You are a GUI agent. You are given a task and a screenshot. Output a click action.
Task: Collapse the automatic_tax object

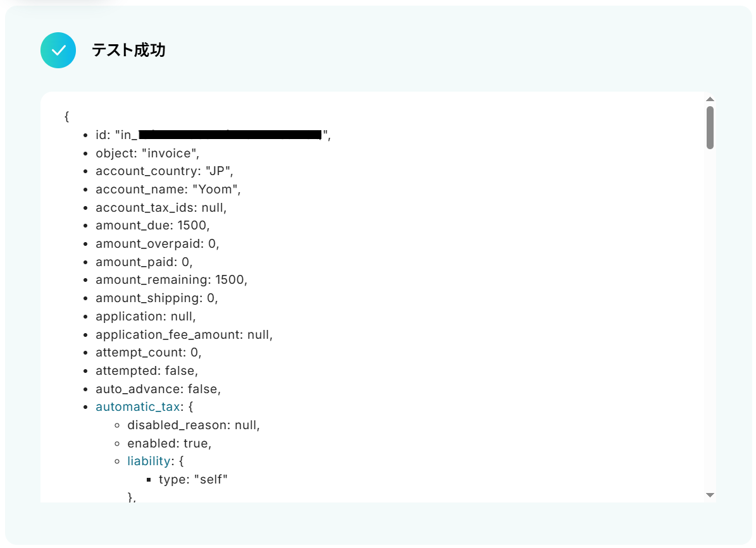point(138,407)
